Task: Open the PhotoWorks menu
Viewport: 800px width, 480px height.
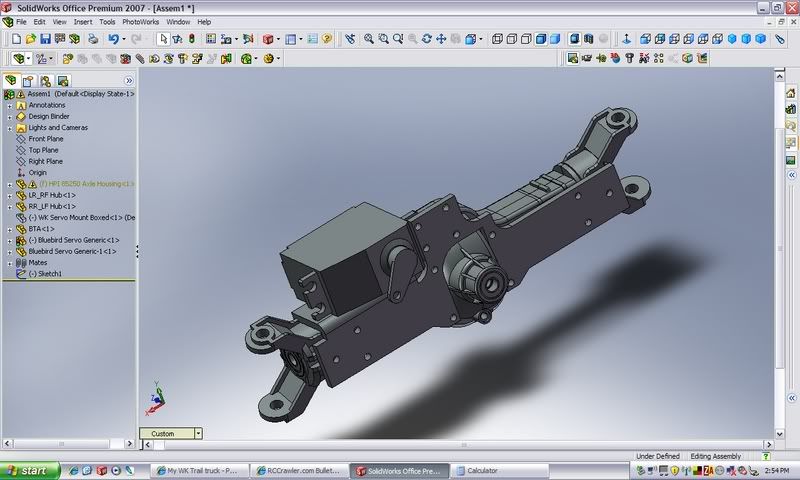Action: [140, 22]
